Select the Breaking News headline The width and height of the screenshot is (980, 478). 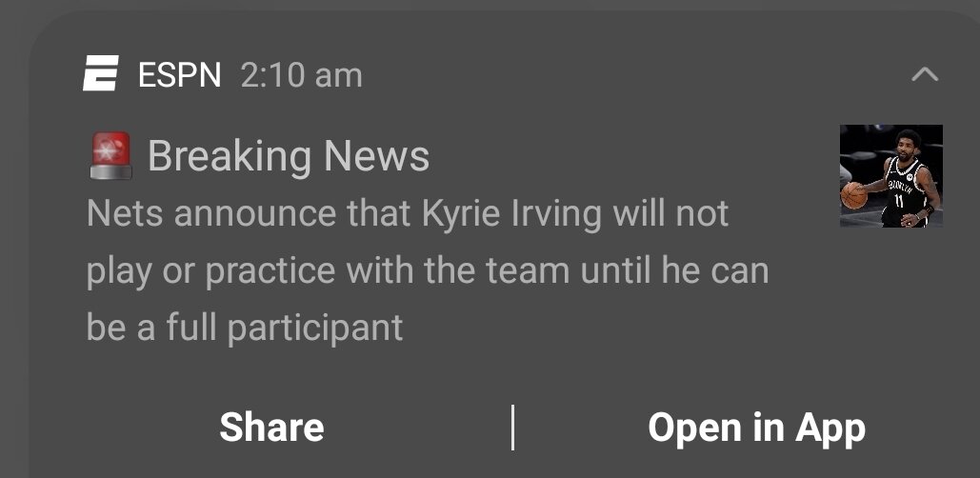pos(288,156)
